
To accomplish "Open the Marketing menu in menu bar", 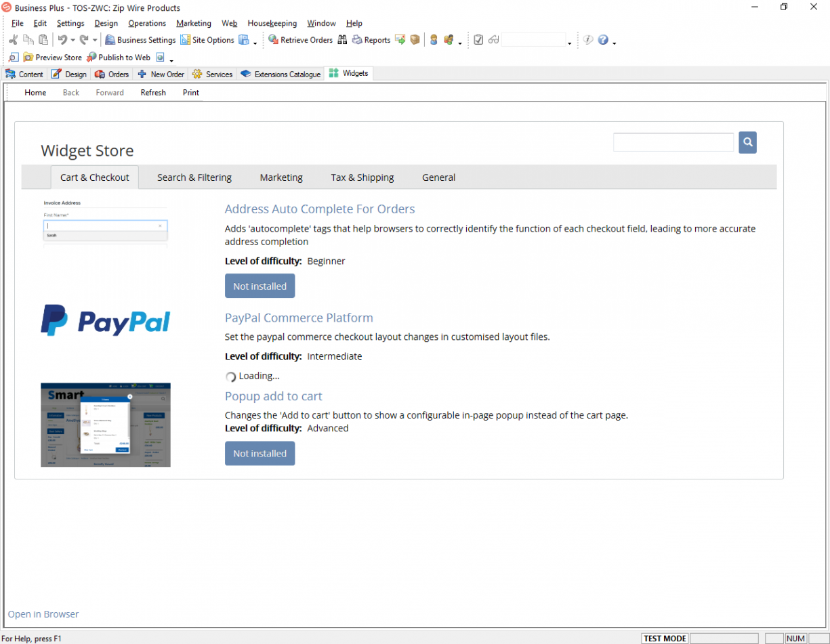I will [x=193, y=23].
